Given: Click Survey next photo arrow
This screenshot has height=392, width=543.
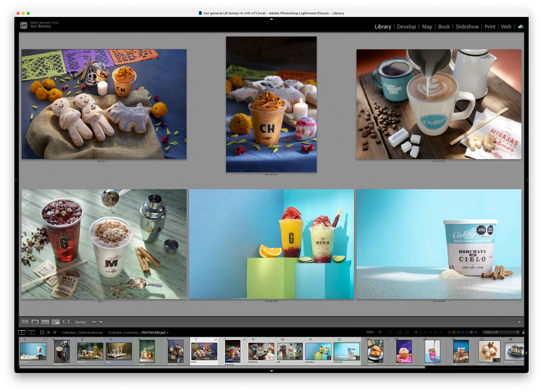Looking at the screenshot, I should click(x=101, y=322).
